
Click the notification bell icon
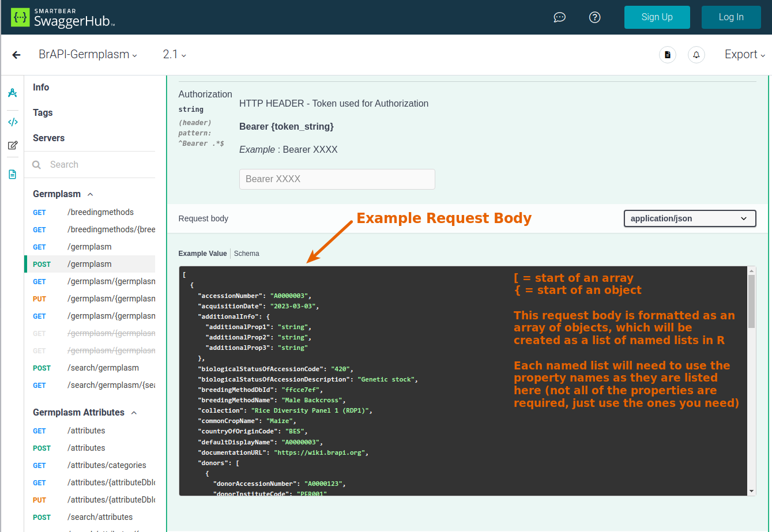pos(696,55)
